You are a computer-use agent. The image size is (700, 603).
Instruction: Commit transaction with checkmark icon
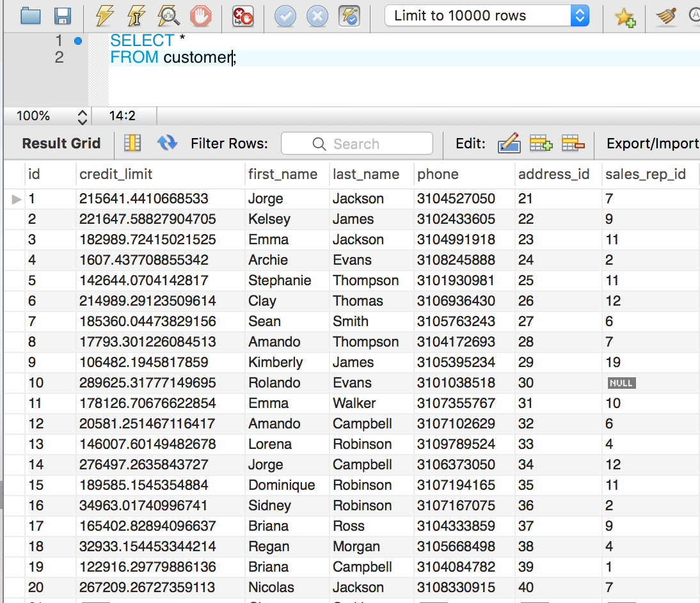(285, 17)
